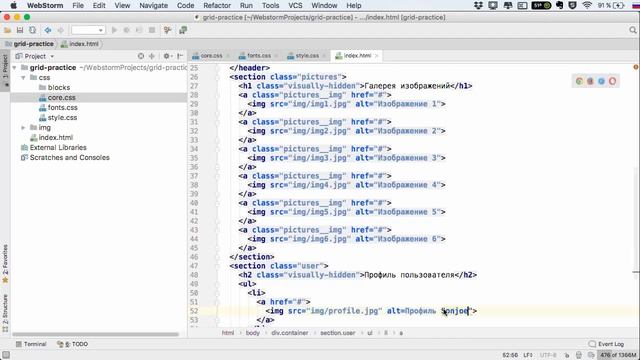Image resolution: width=640 pixels, height=360 pixels.
Task: Open the Navigate menu
Action: click(153, 5)
